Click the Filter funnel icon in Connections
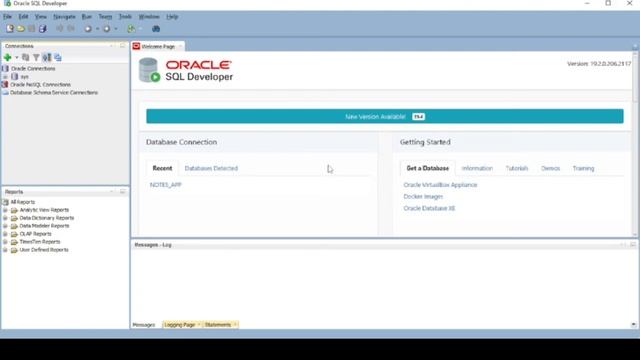640x360 pixels. 36,58
